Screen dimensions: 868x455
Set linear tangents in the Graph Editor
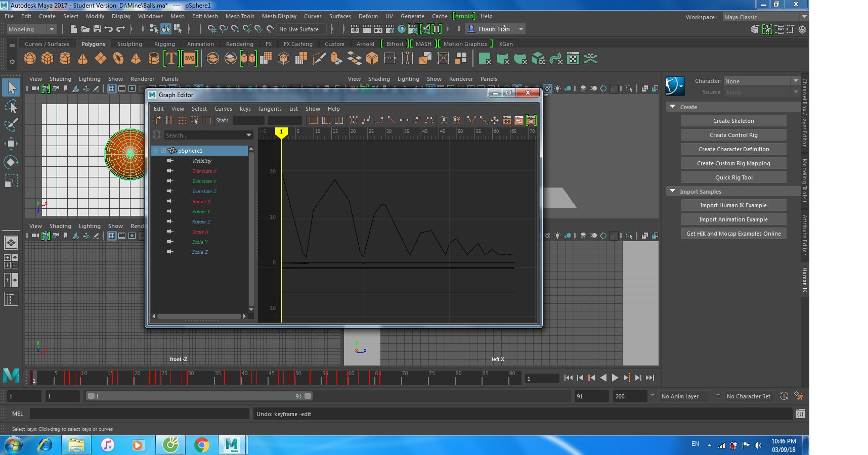(x=391, y=120)
